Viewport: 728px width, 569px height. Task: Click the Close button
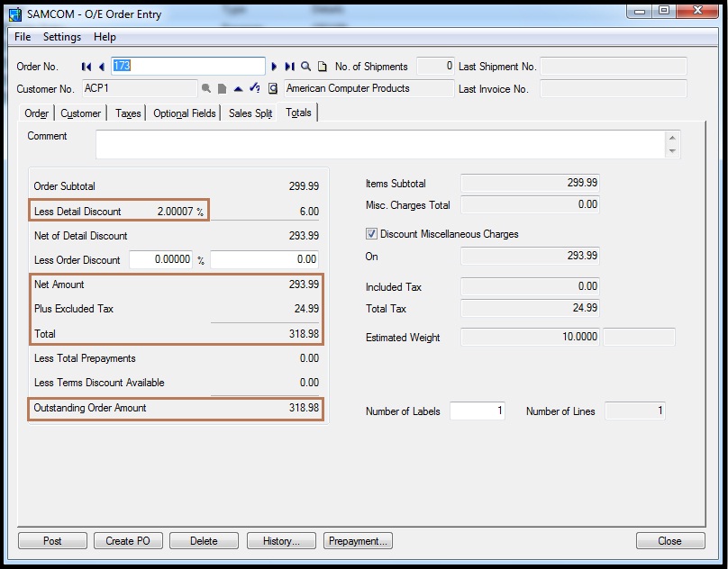pos(670,541)
